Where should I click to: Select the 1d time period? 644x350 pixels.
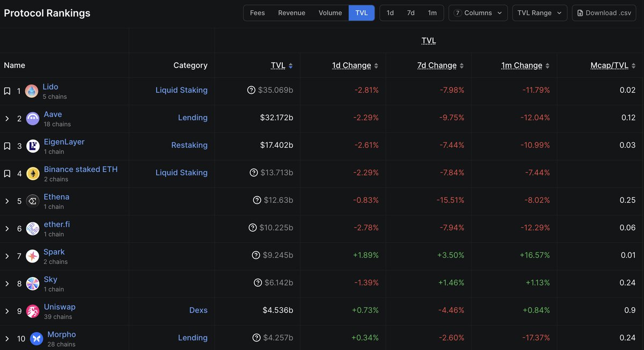(390, 13)
